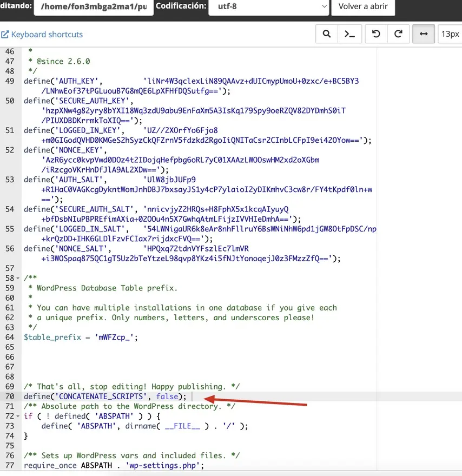Click 'AUTH_SALT' on line 53
Screen dimensions: 462x476
tap(79, 180)
